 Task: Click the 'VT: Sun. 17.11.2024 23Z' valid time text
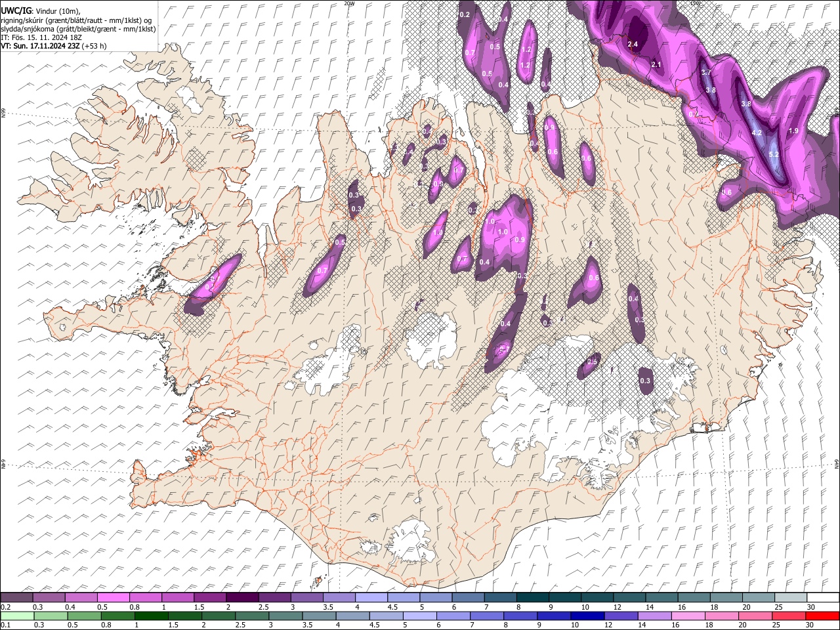pos(41,46)
